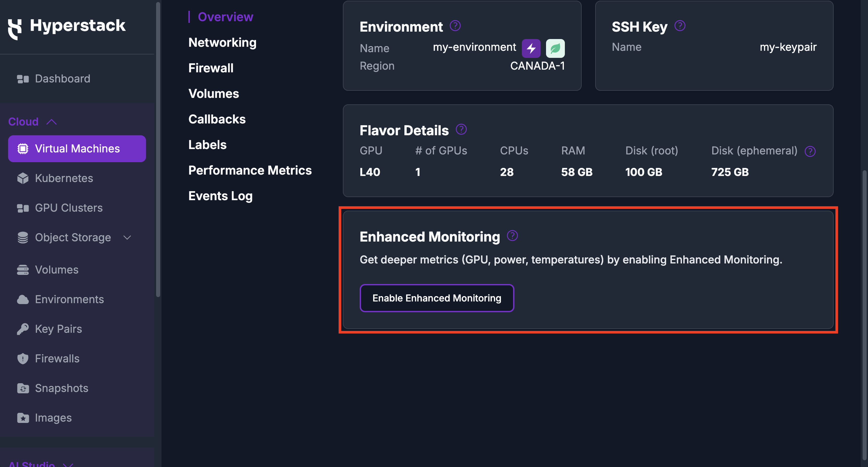Viewport: 868px width, 467px height.
Task: Open the SSH Key help question icon
Action: pos(680,26)
